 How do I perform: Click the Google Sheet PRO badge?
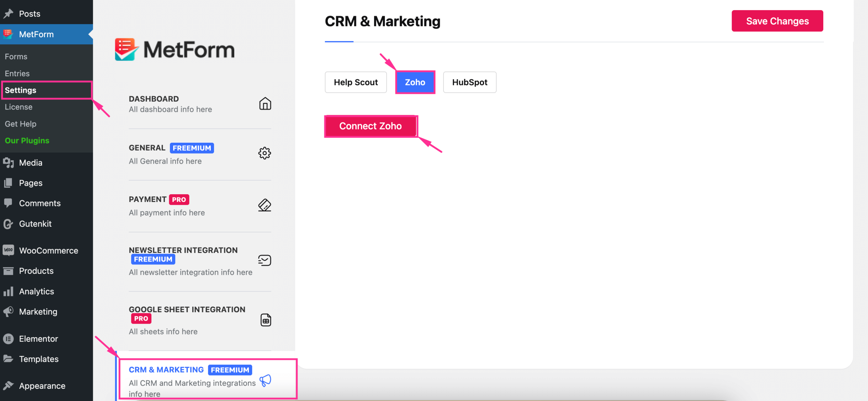[x=141, y=319]
